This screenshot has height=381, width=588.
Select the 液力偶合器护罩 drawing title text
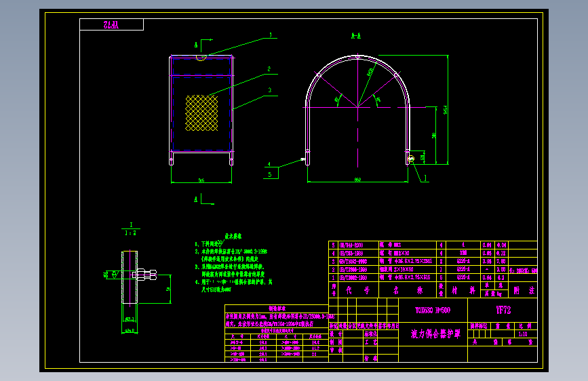coord(435,334)
